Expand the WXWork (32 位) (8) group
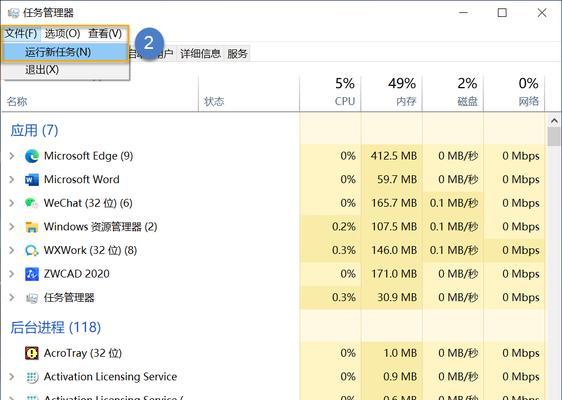Viewport: 562px width, 400px height. (12, 250)
